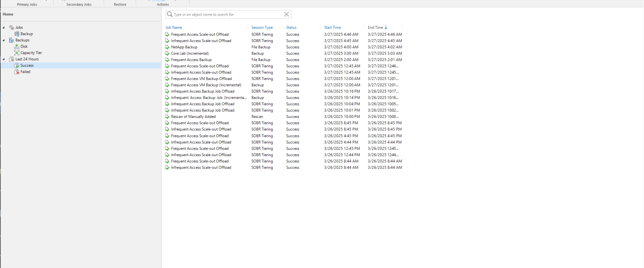Click start time 3/26/2025 10:14 PM
The width and height of the screenshot is (644, 268).
pyautogui.click(x=342, y=98)
